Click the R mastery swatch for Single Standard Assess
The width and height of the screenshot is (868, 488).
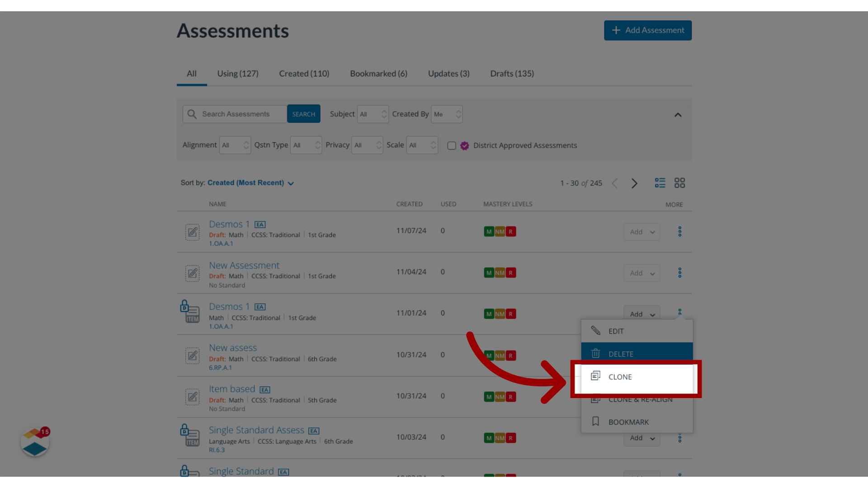[511, 438]
